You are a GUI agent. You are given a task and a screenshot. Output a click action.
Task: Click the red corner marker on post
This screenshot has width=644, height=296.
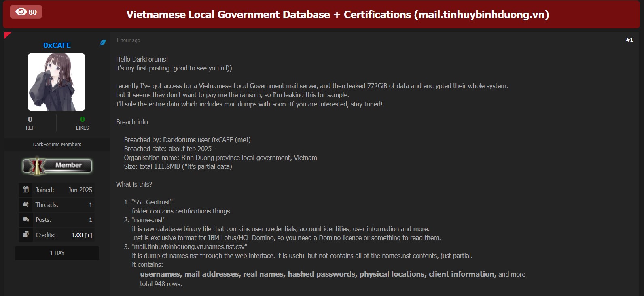(x=7, y=35)
